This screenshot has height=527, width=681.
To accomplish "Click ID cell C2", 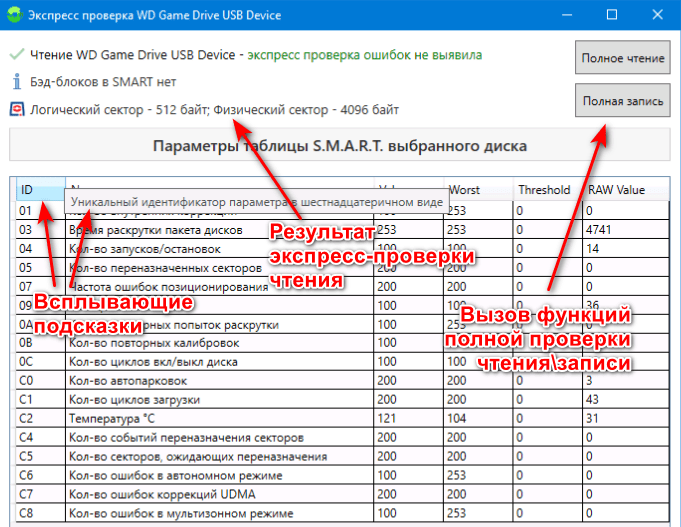I will pyautogui.click(x=41, y=418).
